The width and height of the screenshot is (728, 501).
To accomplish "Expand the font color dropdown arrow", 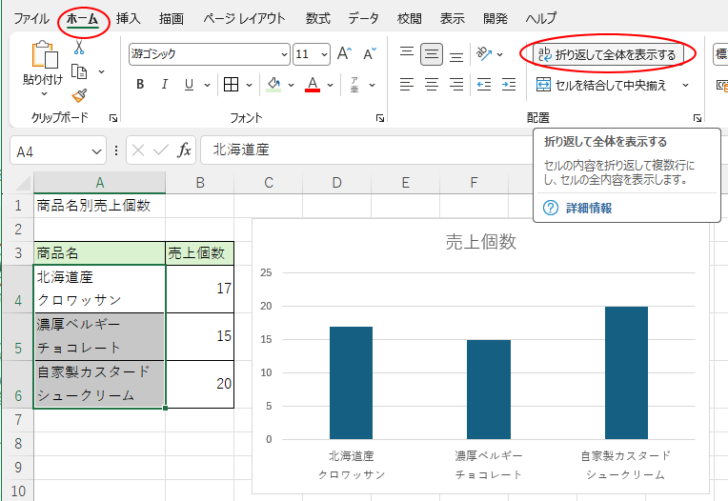I will pos(330,85).
